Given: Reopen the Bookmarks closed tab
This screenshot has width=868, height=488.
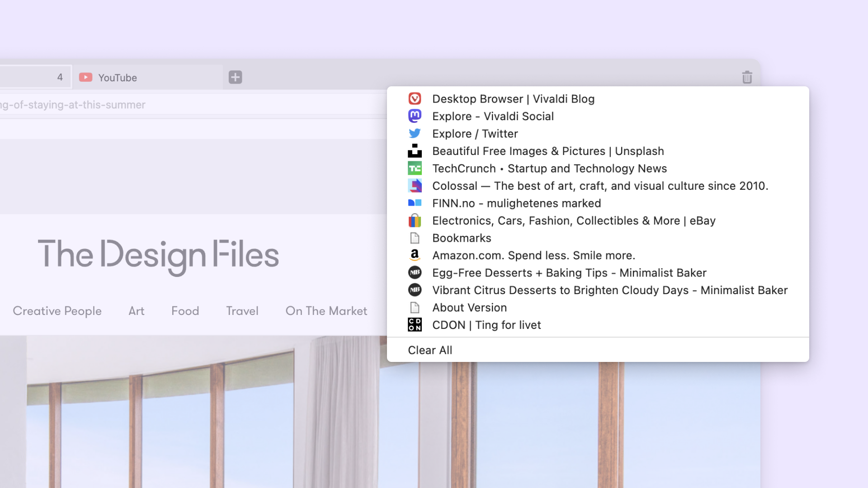Looking at the screenshot, I should pos(598,238).
